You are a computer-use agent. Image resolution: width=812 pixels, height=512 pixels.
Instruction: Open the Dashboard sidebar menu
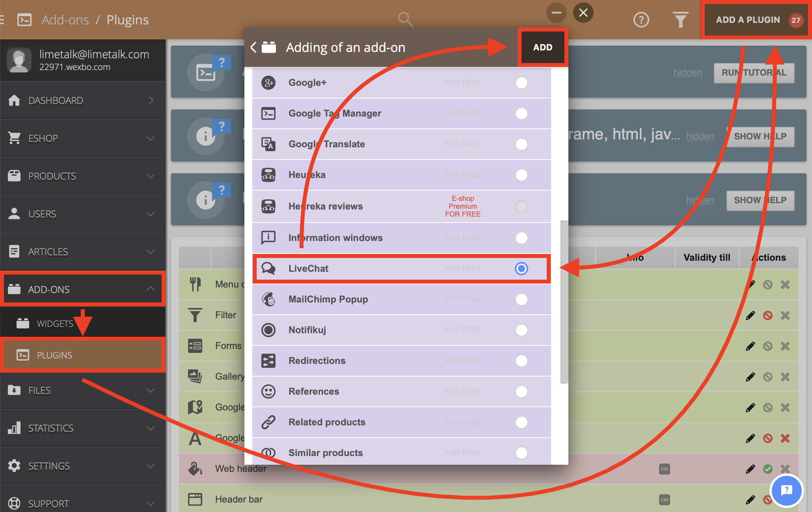click(x=83, y=100)
